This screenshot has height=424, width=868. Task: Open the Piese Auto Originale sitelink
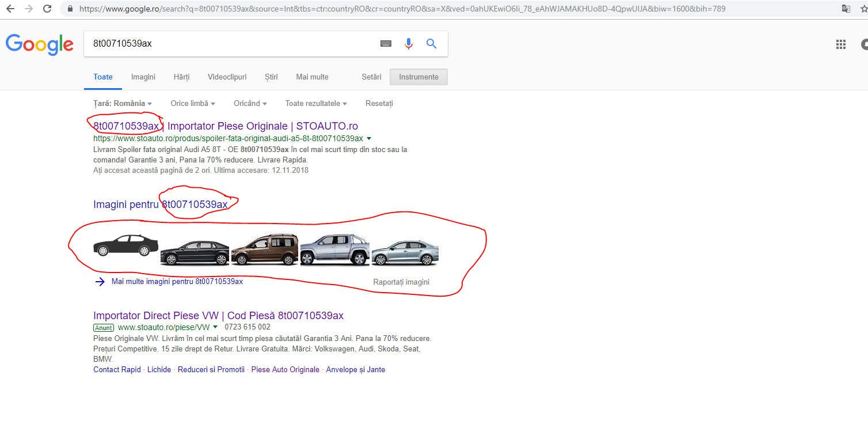tap(285, 370)
